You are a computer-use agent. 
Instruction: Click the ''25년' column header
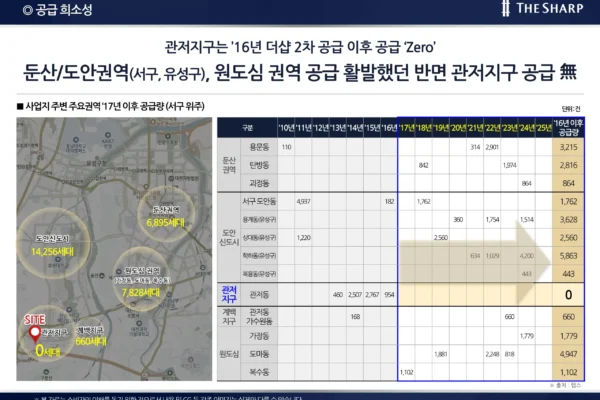pyautogui.click(x=544, y=128)
